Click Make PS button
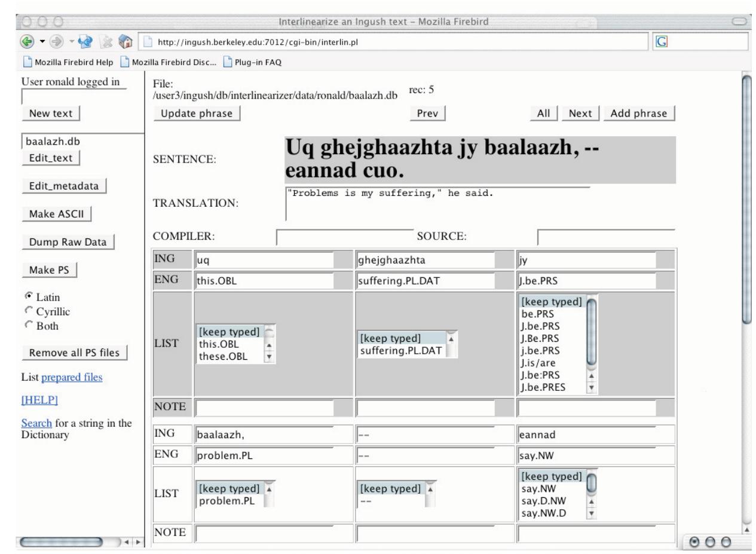756x554 pixels. pyautogui.click(x=51, y=270)
